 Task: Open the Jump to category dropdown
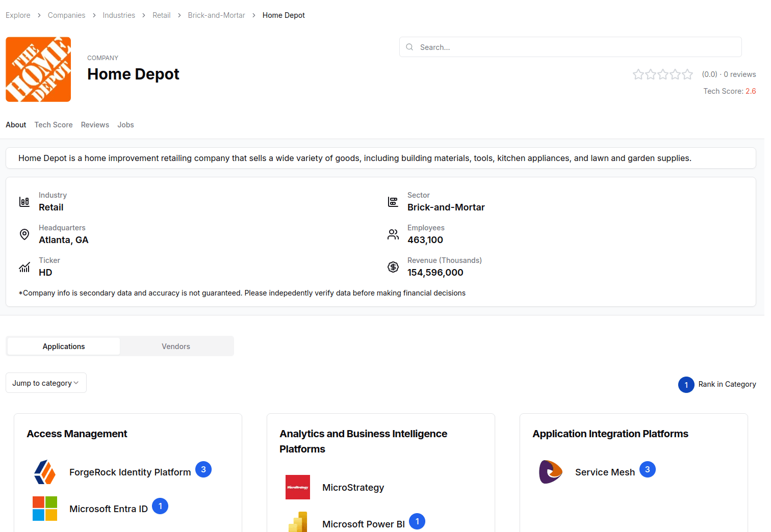46,383
